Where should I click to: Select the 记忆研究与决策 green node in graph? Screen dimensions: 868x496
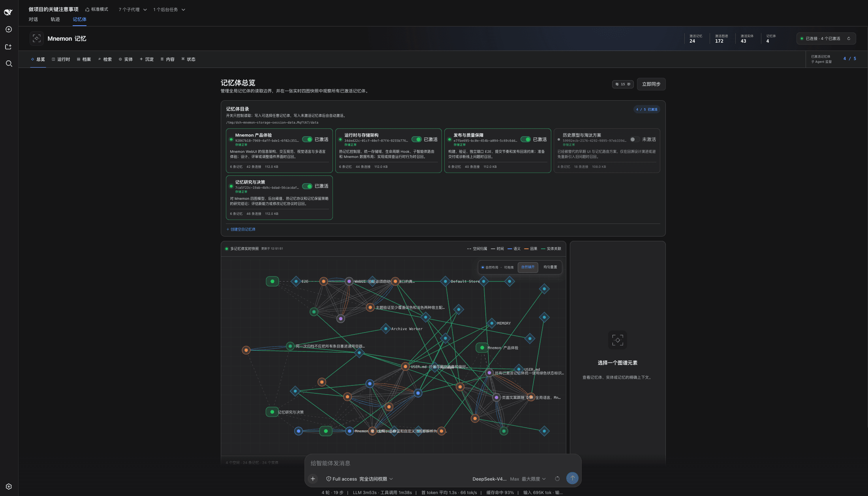[x=272, y=412]
